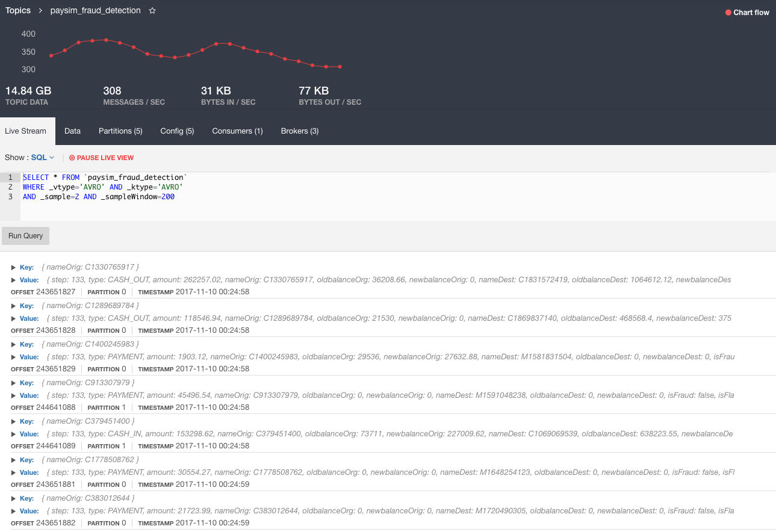The image size is (776, 532).
Task: Open the Consumers (1) tab
Action: point(237,131)
